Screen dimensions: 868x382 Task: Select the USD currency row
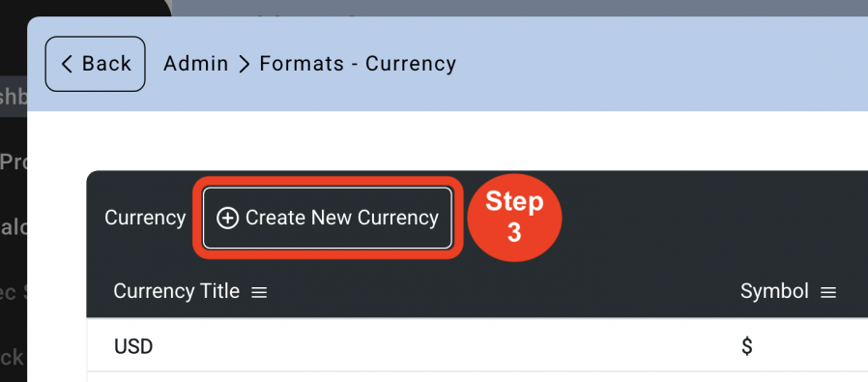477,344
